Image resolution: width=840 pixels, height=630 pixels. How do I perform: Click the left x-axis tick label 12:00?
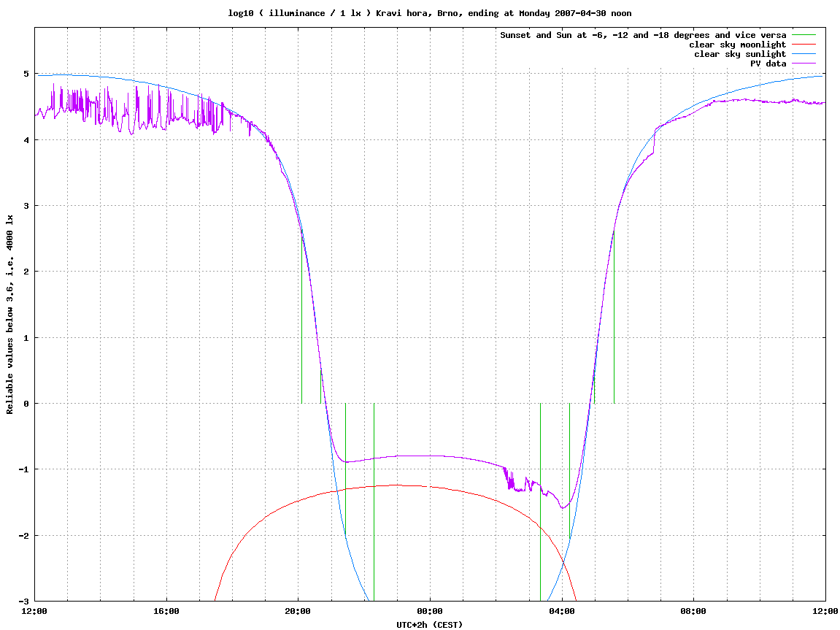click(35, 611)
